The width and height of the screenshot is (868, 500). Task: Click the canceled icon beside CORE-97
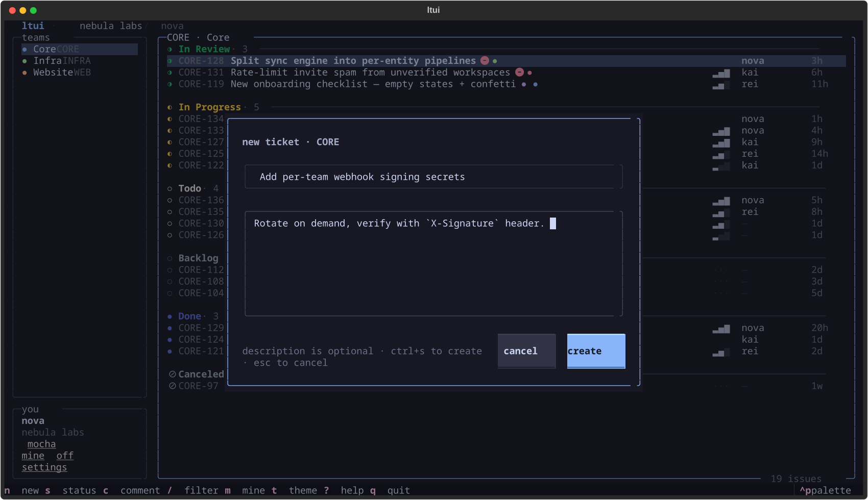tap(173, 386)
